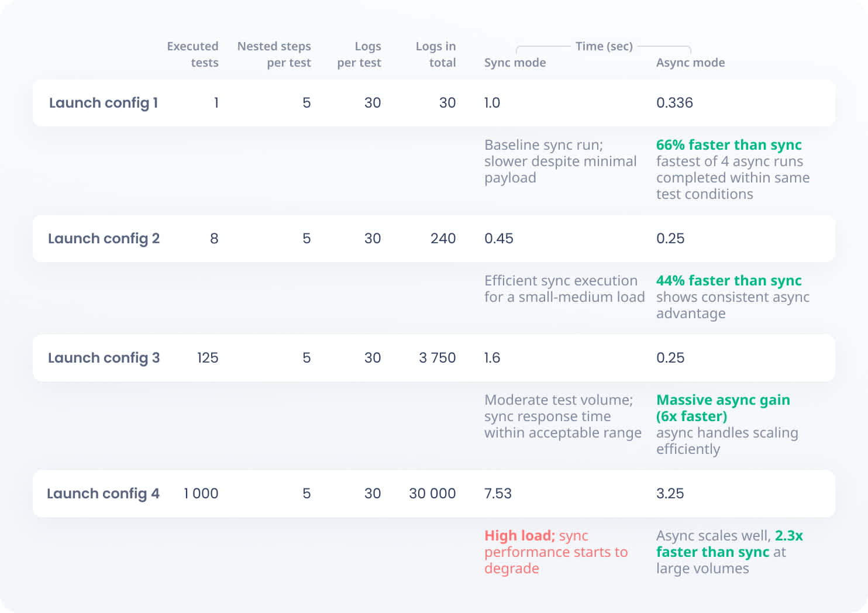This screenshot has height=613, width=868.
Task: Click the sync time value '1.6'
Action: pos(492,358)
